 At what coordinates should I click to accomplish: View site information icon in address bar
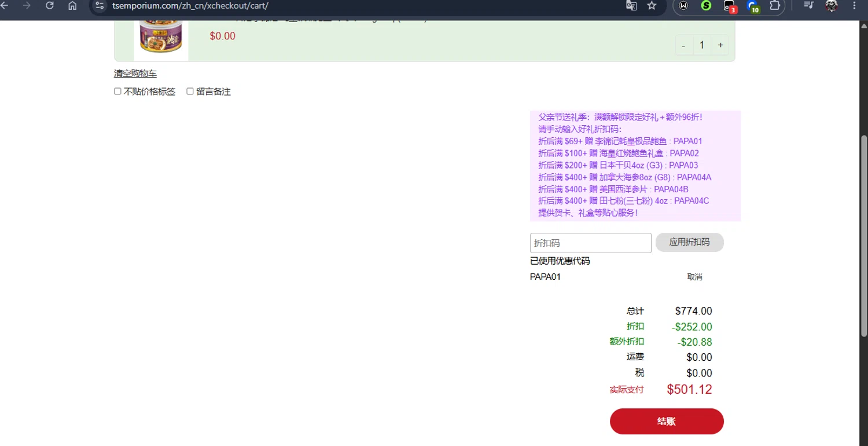[x=100, y=5]
